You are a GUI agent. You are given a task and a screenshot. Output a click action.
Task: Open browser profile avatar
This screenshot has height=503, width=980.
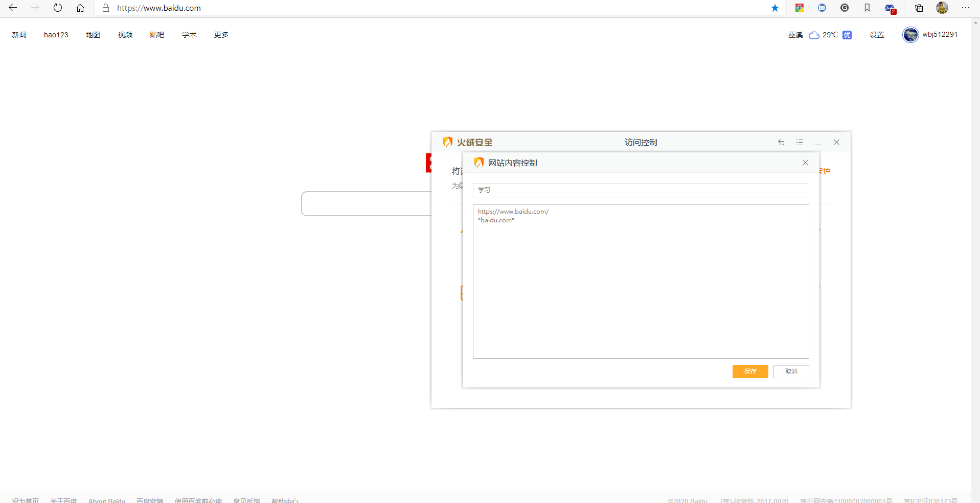[x=942, y=8]
